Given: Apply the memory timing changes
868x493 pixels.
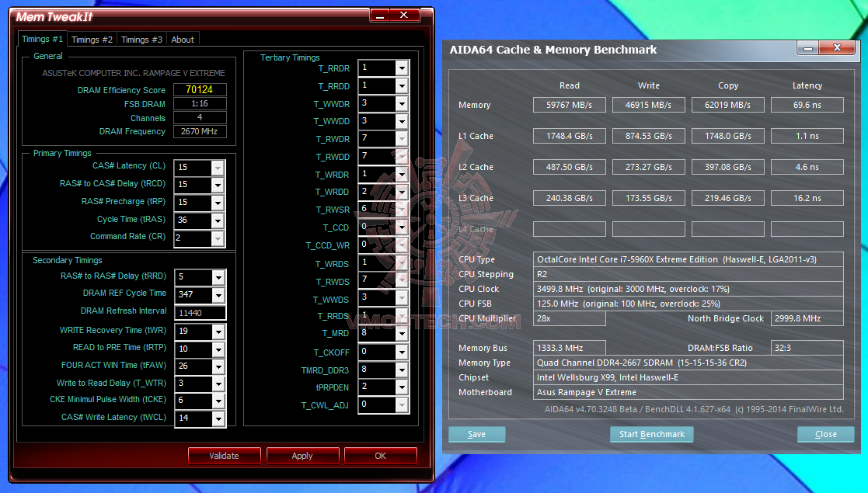Looking at the screenshot, I should pyautogui.click(x=302, y=456).
